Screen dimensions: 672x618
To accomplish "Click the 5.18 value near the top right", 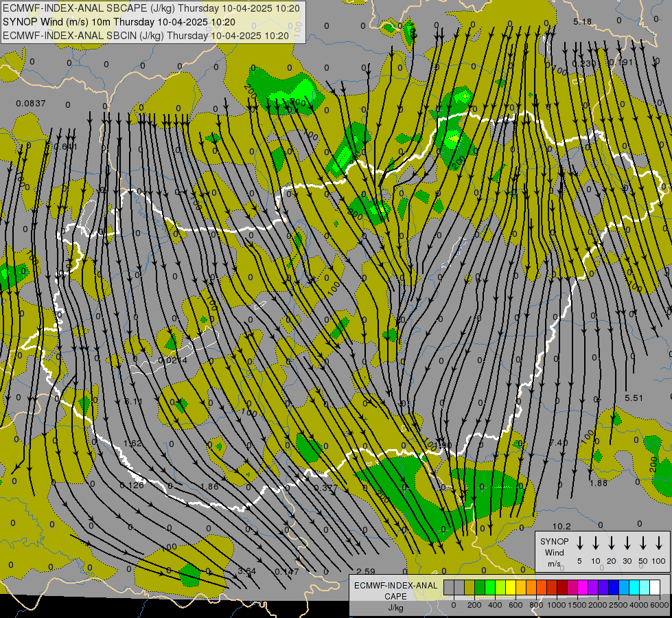I will pos(582,21).
